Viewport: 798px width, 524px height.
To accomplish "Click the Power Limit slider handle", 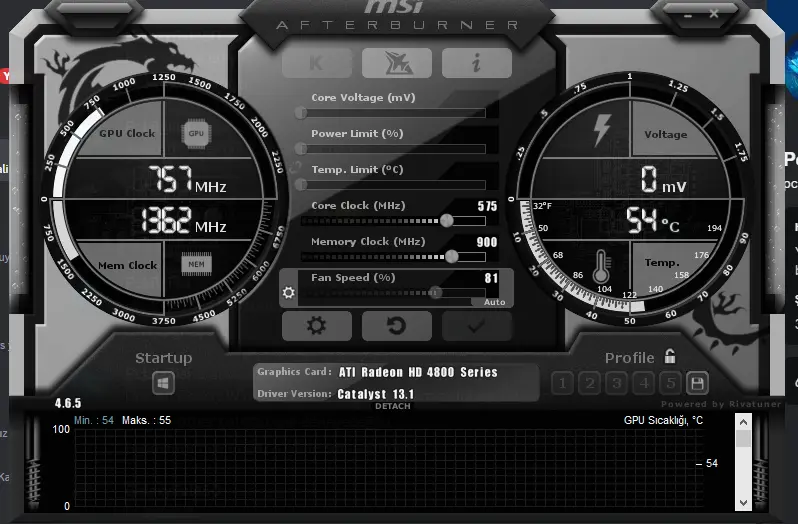I will click(x=301, y=149).
